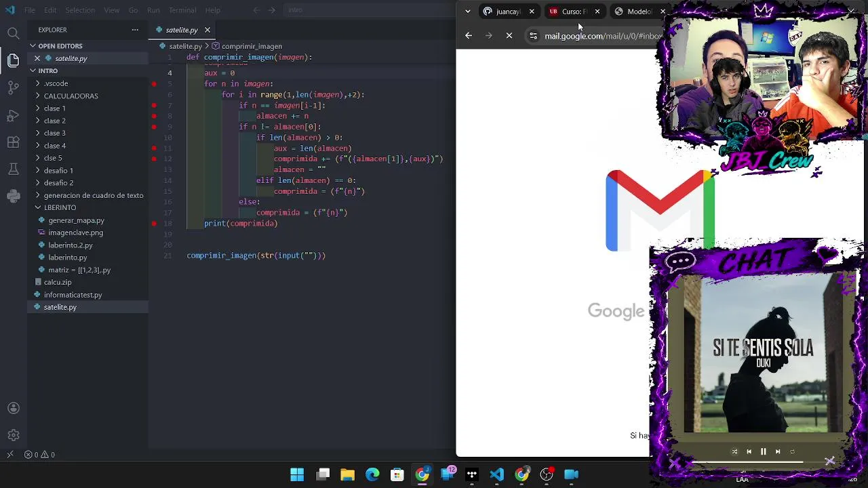
Task: Open Tidal from the taskbar
Action: pyautogui.click(x=472, y=474)
